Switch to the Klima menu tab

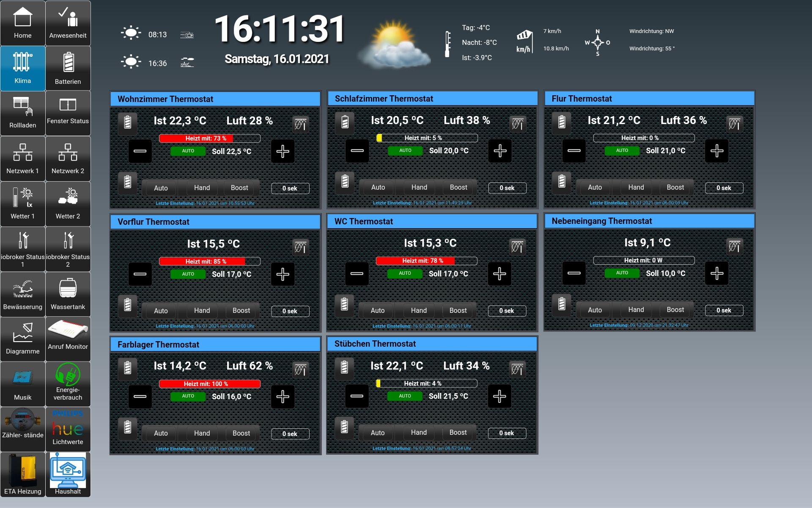pos(22,68)
